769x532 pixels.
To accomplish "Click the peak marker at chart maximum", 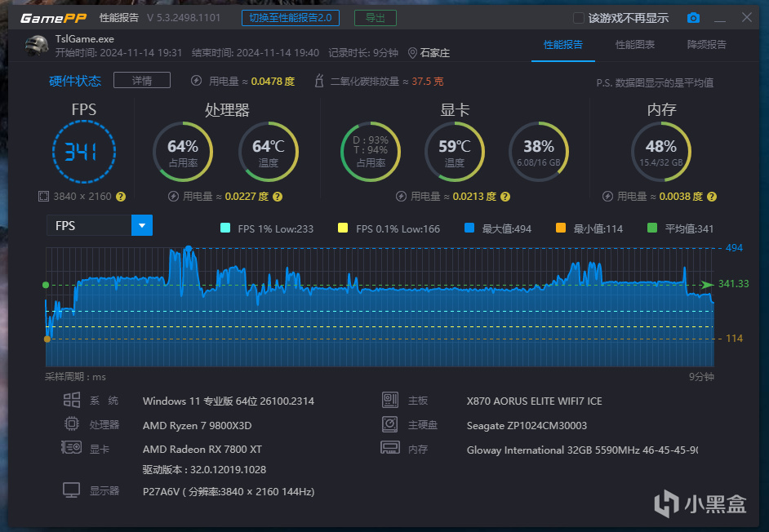I will coord(189,249).
